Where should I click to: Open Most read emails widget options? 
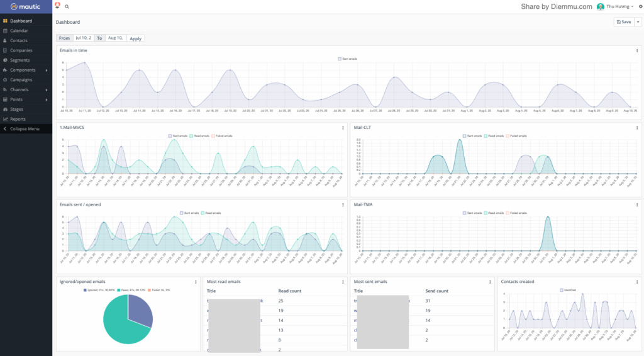click(343, 282)
